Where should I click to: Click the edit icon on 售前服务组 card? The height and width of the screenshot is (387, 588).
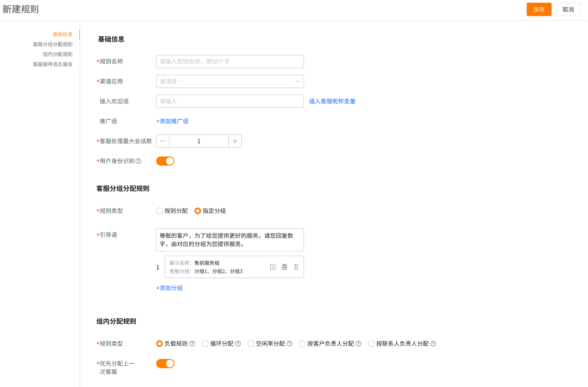273,267
